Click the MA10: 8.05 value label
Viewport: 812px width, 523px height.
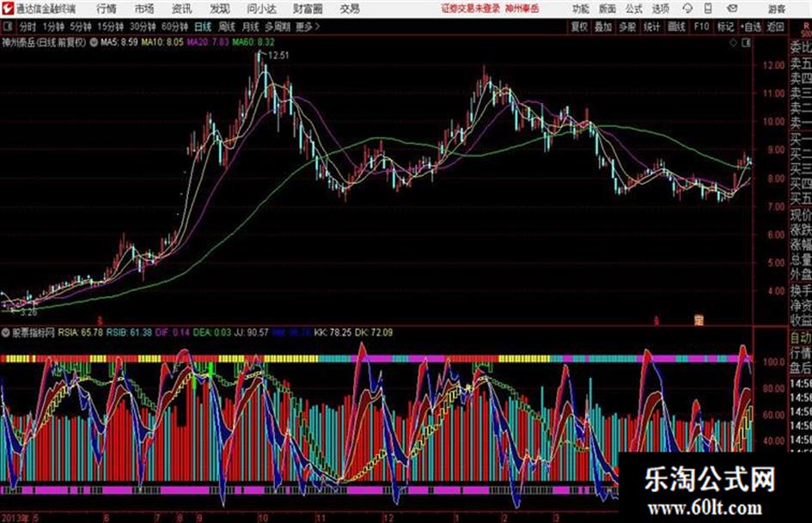162,42
